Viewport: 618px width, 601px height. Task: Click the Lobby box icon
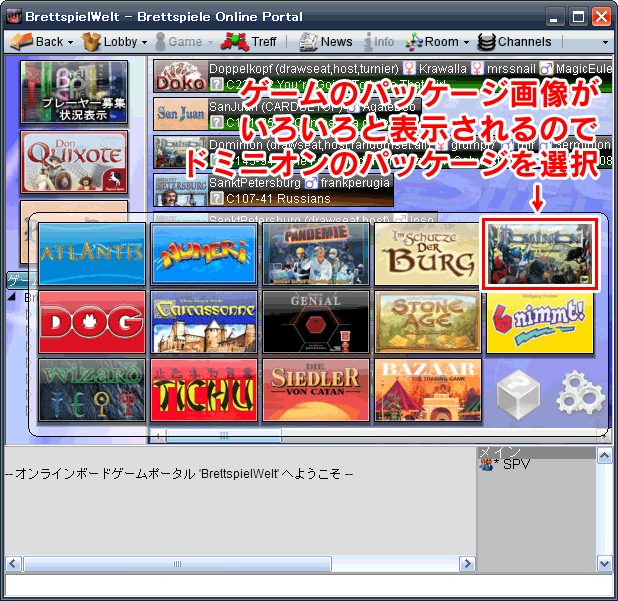91,41
